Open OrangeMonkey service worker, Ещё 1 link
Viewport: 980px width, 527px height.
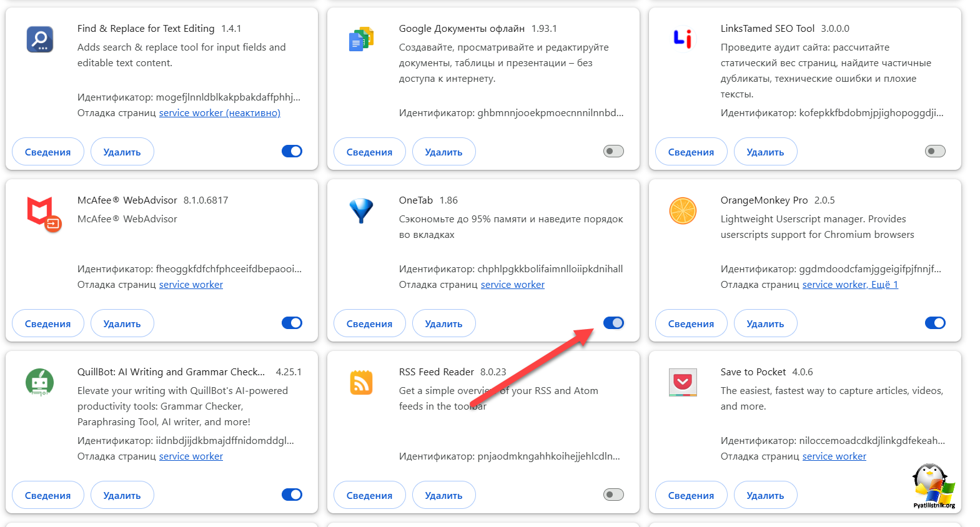click(850, 285)
